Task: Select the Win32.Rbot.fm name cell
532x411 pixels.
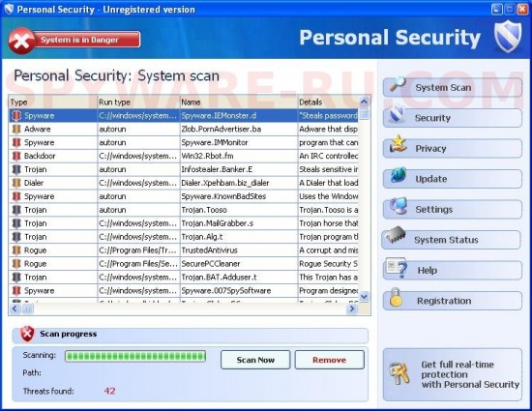Action: coord(239,156)
